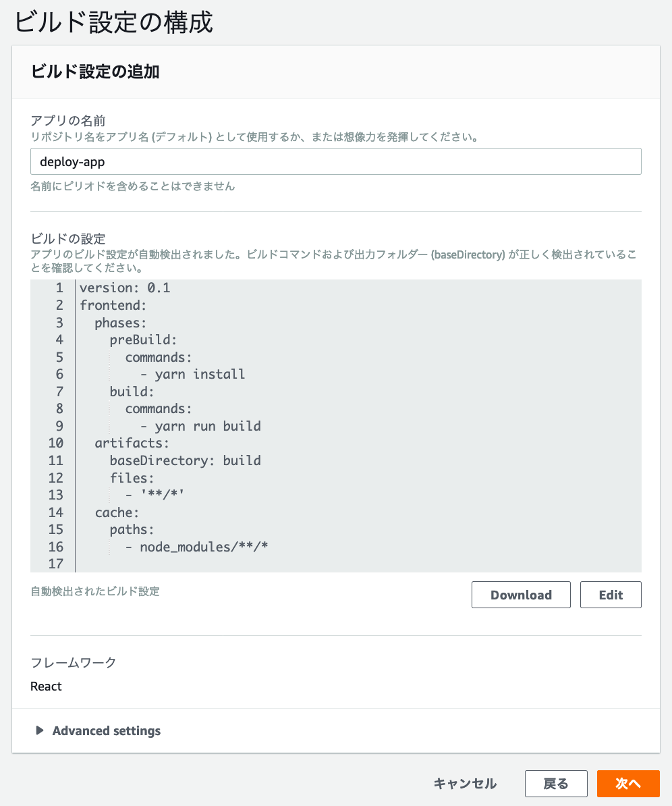Click the '- node_modules/**/*' line
The image size is (672, 806).
[197, 547]
